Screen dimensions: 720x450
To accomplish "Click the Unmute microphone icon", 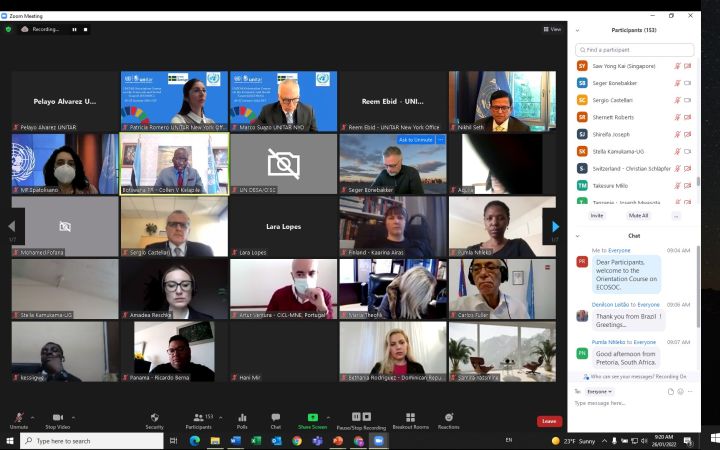I will [x=18, y=417].
